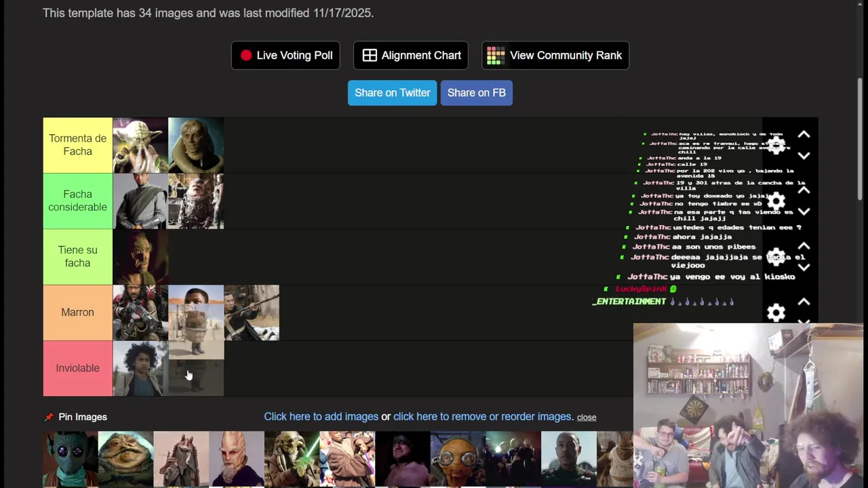Select Yoda image in Tormenta de Facha row

[x=140, y=145]
